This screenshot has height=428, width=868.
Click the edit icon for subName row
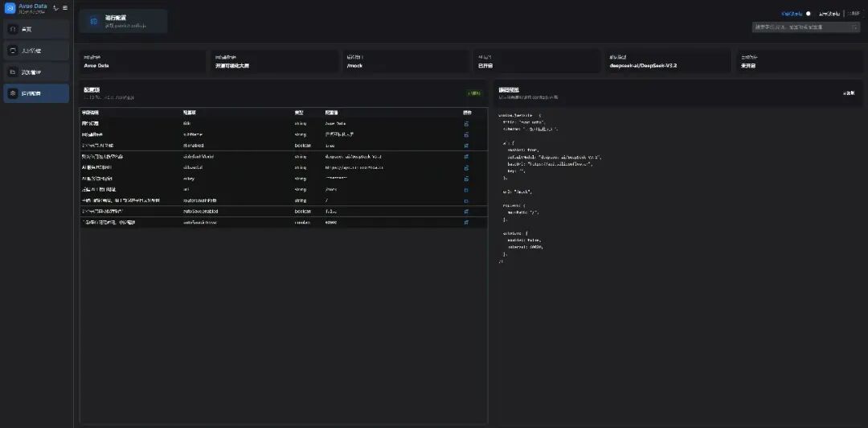[466, 134]
